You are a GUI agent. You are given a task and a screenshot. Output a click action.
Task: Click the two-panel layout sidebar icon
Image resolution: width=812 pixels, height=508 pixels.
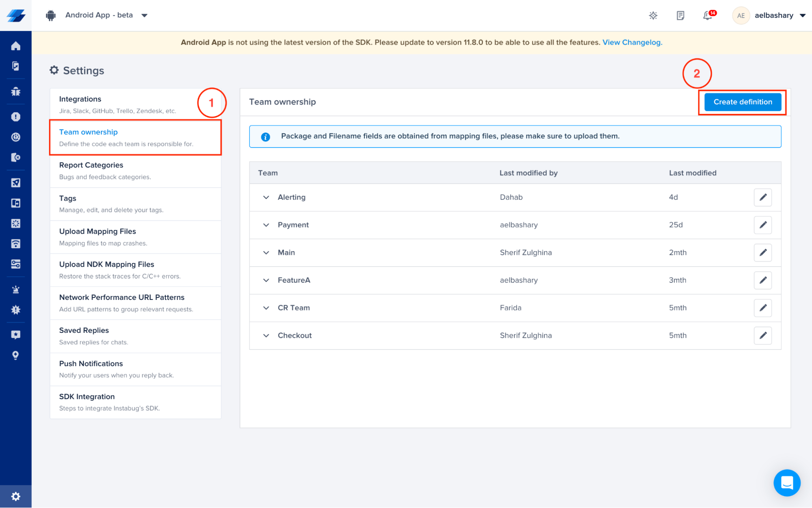tap(15, 203)
